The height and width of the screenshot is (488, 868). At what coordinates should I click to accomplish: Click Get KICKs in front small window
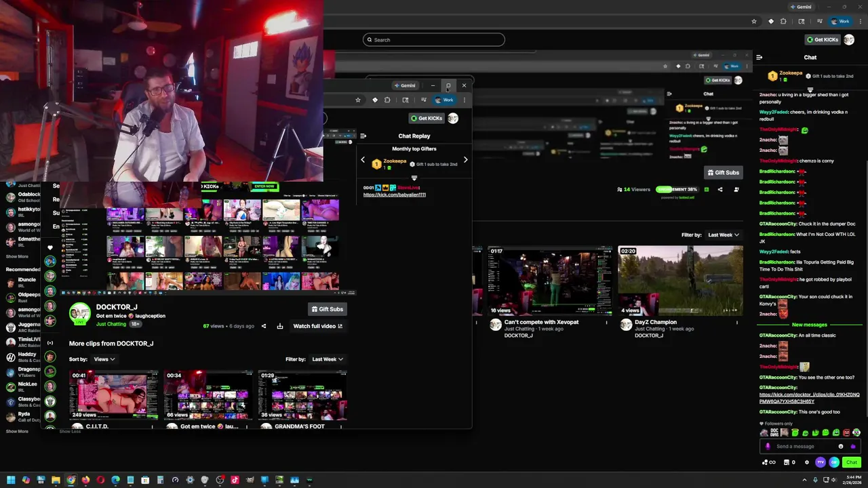click(427, 118)
